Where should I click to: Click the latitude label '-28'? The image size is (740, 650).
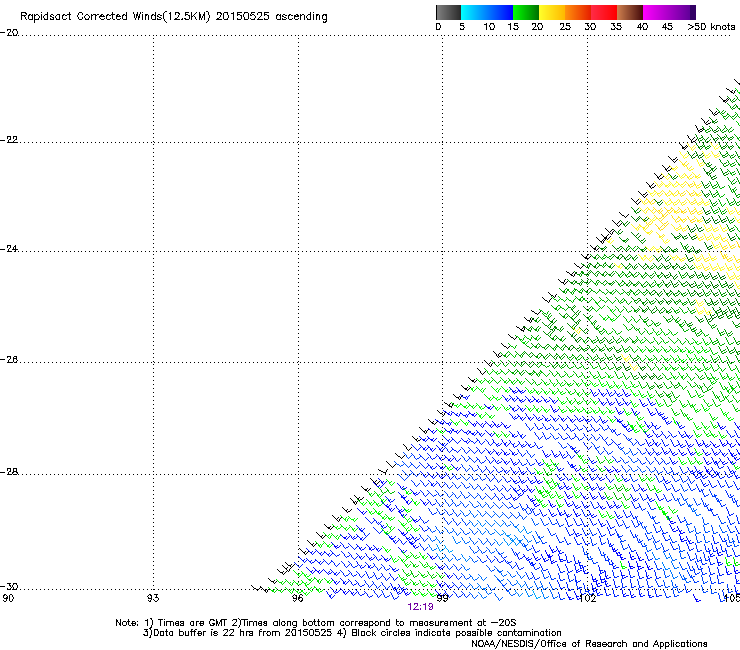coord(9,472)
